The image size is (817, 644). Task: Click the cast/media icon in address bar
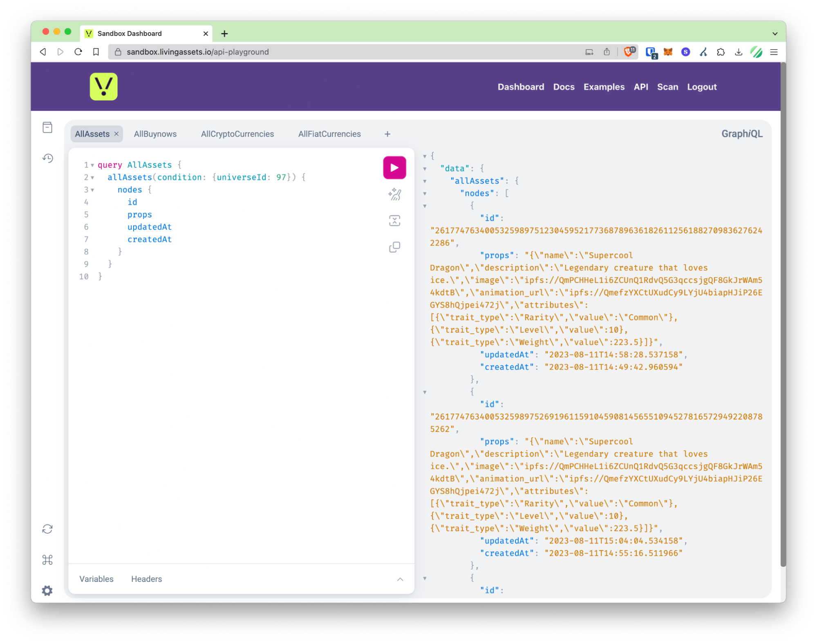click(589, 52)
